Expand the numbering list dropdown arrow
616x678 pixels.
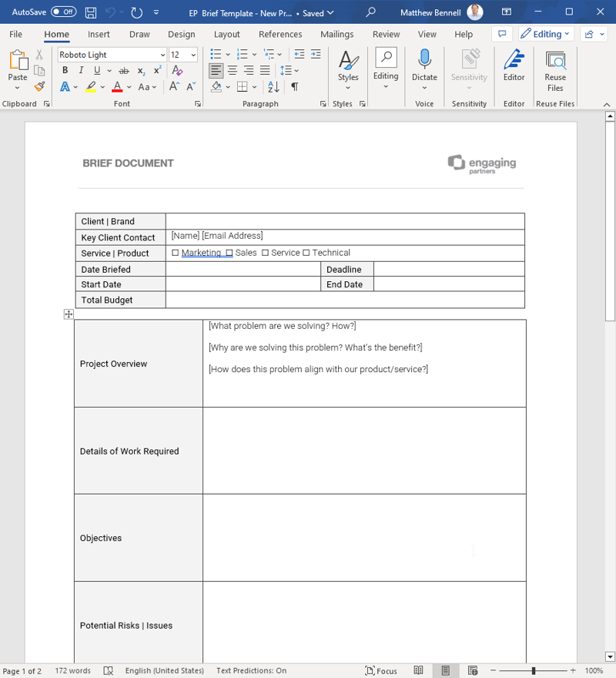(x=254, y=55)
